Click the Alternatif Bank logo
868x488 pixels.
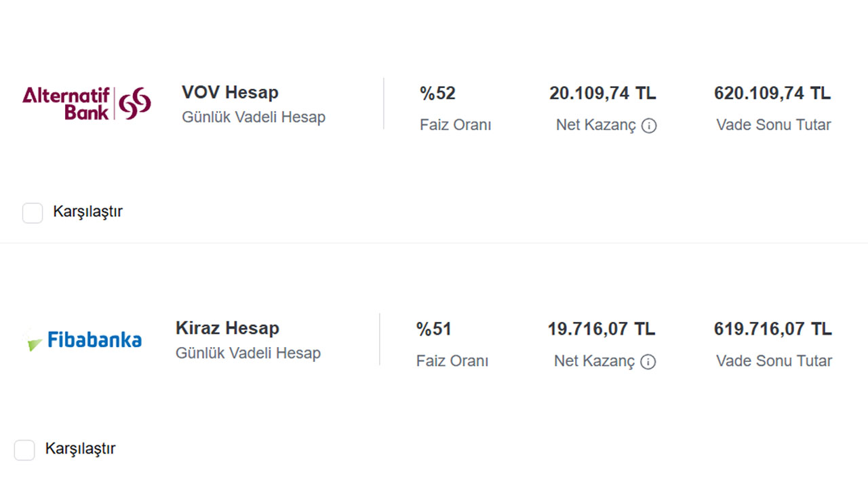tap(87, 103)
